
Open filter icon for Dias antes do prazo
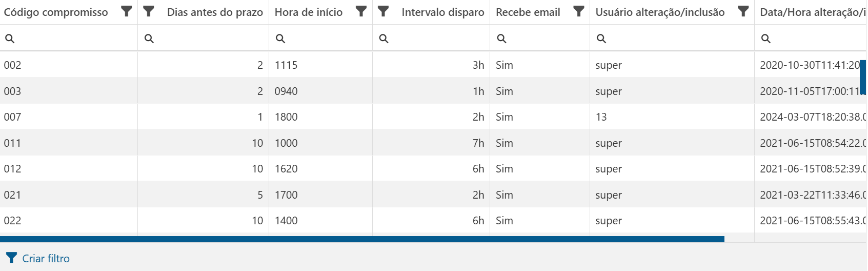click(149, 11)
